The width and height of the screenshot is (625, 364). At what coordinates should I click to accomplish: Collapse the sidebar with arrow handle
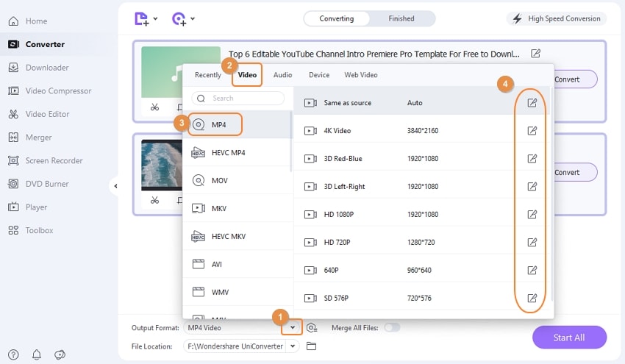[x=115, y=186]
